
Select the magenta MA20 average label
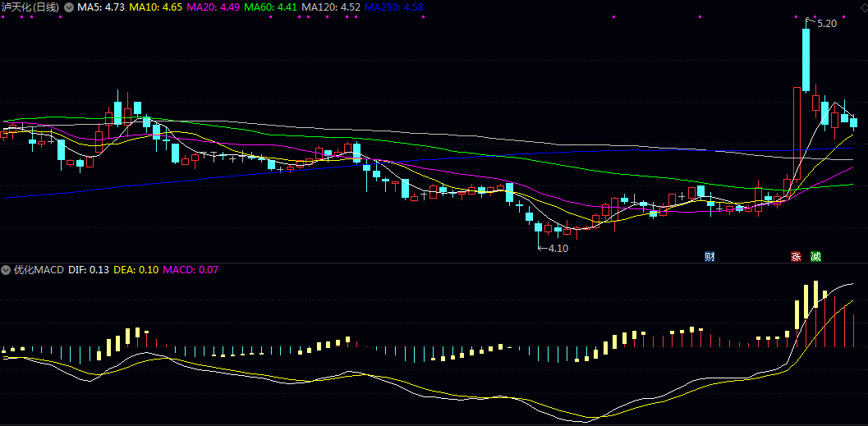pos(215,7)
